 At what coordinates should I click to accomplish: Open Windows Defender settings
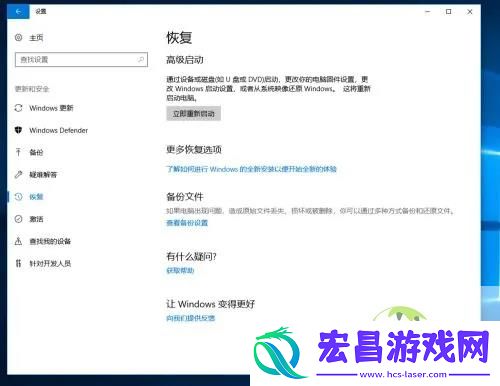pos(59,130)
